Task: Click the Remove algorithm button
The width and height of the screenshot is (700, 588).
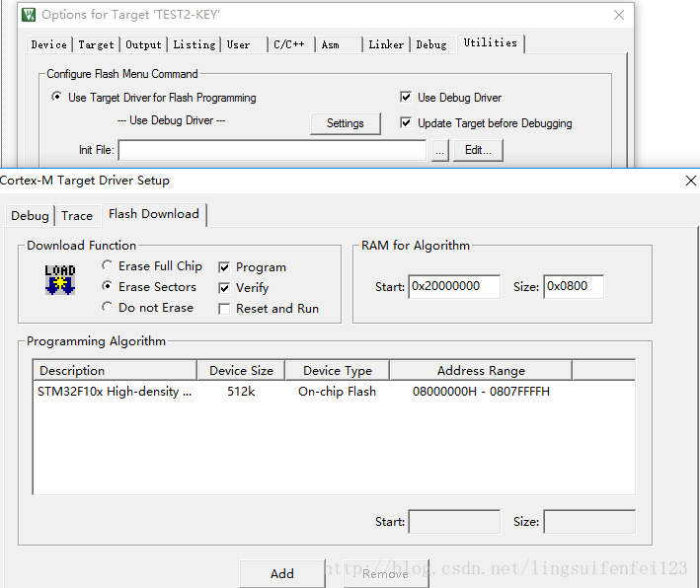Action: point(385,573)
